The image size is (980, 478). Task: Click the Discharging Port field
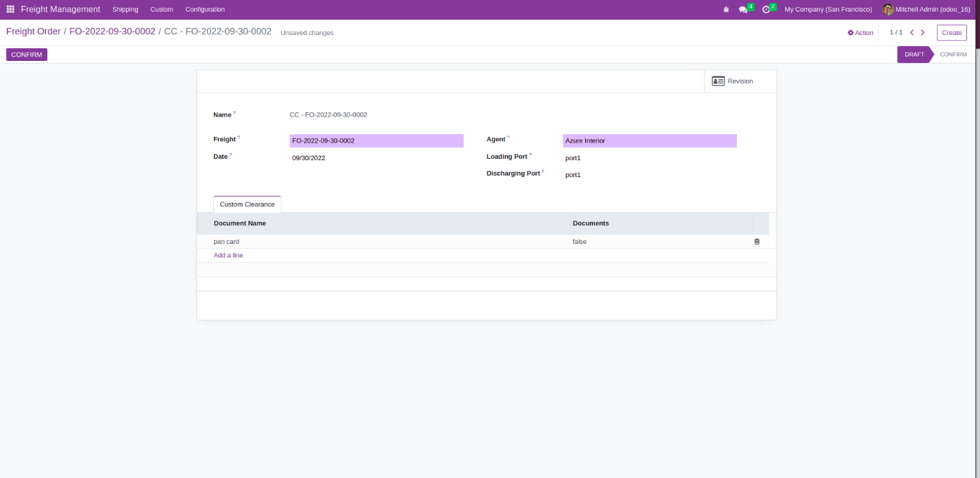pos(649,174)
